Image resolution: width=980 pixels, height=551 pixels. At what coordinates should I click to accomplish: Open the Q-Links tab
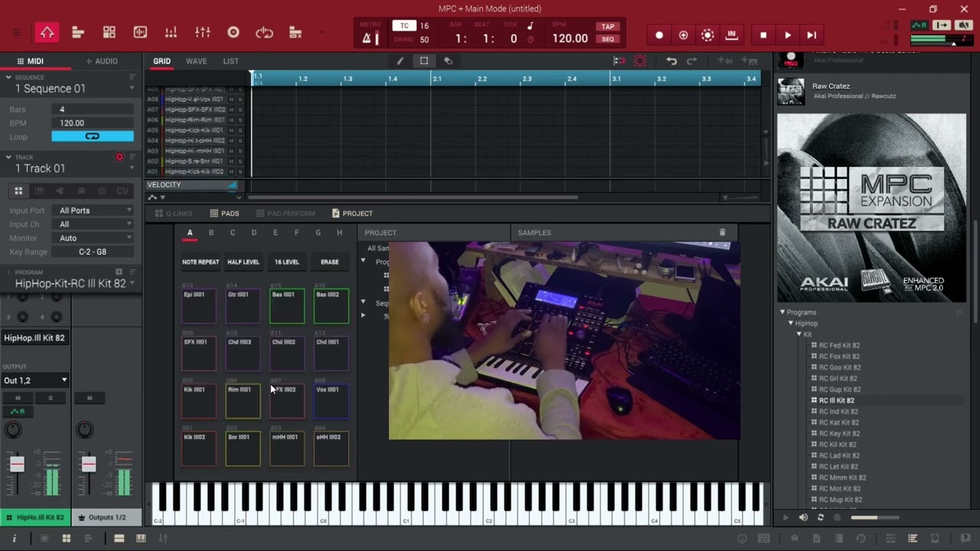[174, 214]
